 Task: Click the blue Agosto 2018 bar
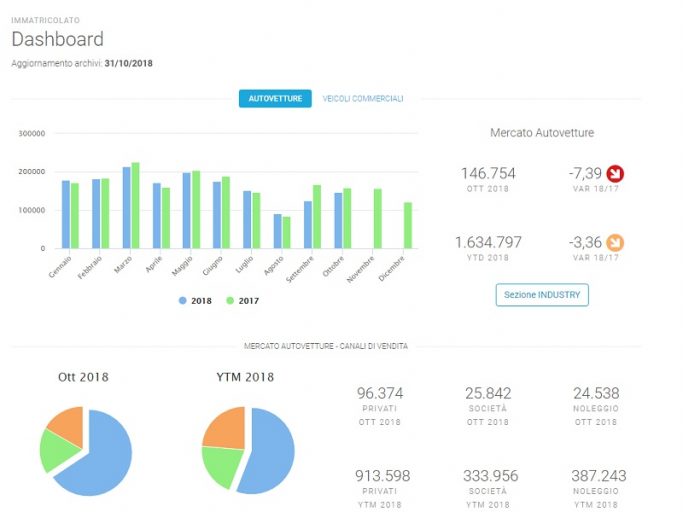pyautogui.click(x=277, y=231)
